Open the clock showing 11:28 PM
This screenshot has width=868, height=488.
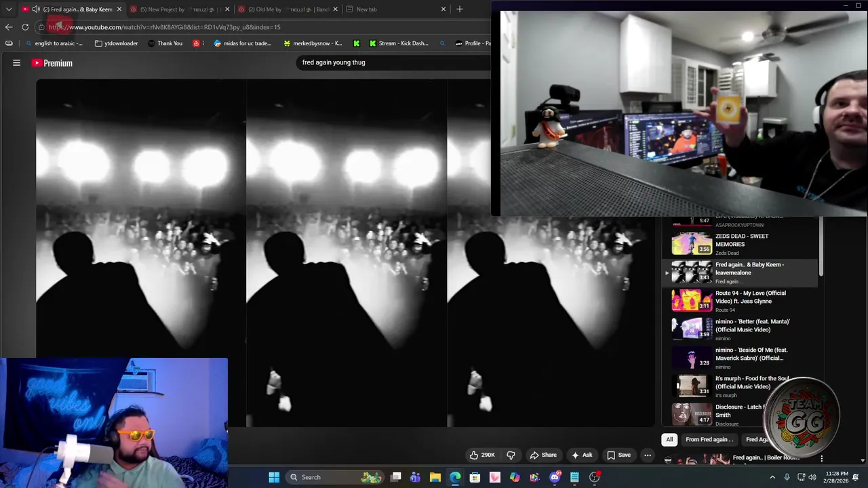(x=836, y=477)
